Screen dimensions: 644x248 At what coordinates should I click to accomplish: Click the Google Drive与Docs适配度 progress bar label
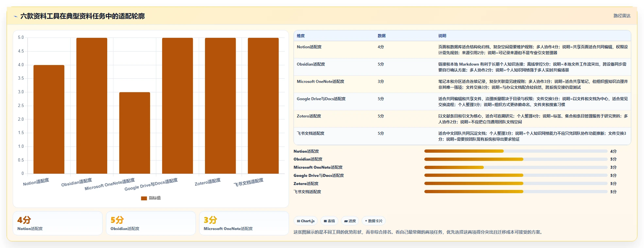tap(319, 176)
